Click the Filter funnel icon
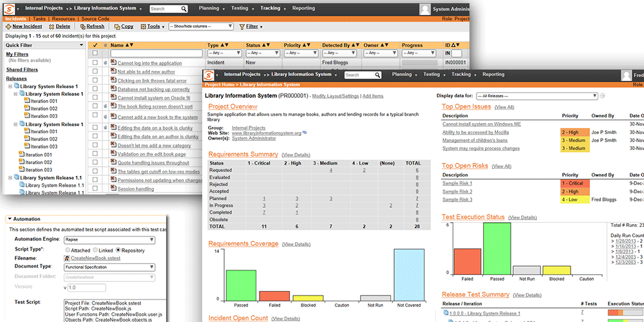The image size is (644, 322). click(x=242, y=26)
